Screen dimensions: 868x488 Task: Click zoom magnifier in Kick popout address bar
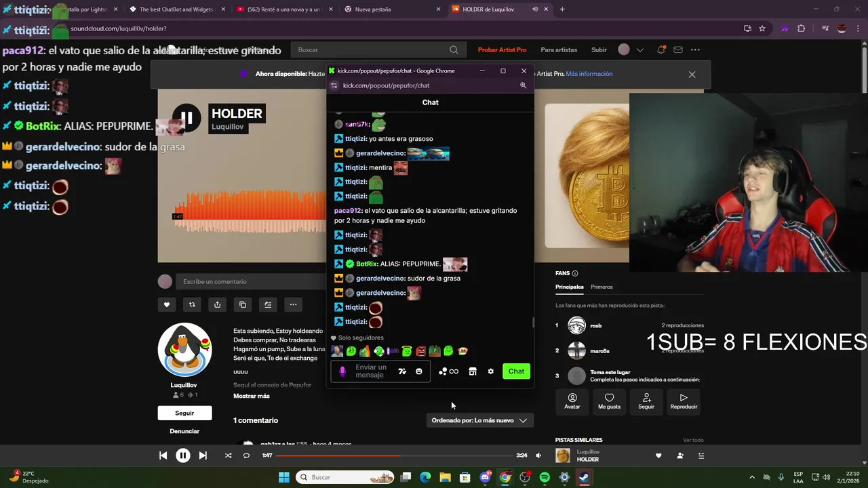[523, 85]
